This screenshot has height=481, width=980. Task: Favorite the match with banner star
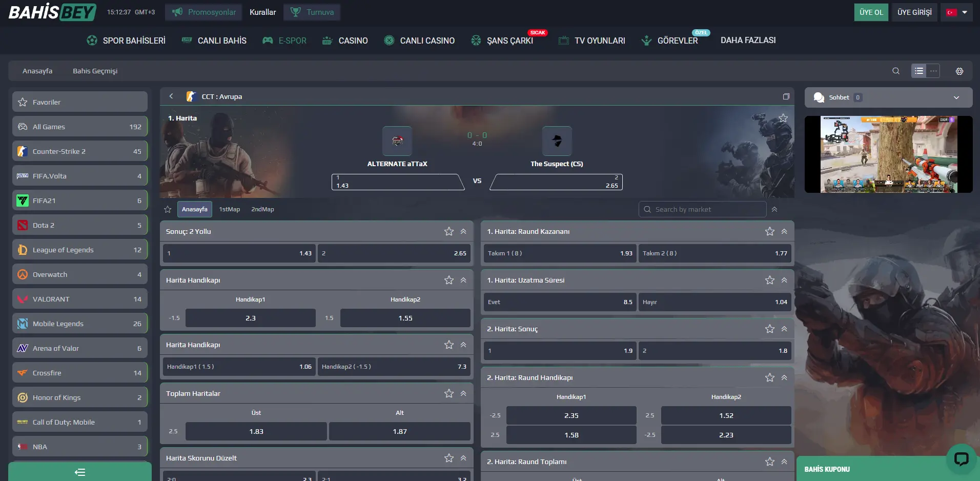coord(783,118)
